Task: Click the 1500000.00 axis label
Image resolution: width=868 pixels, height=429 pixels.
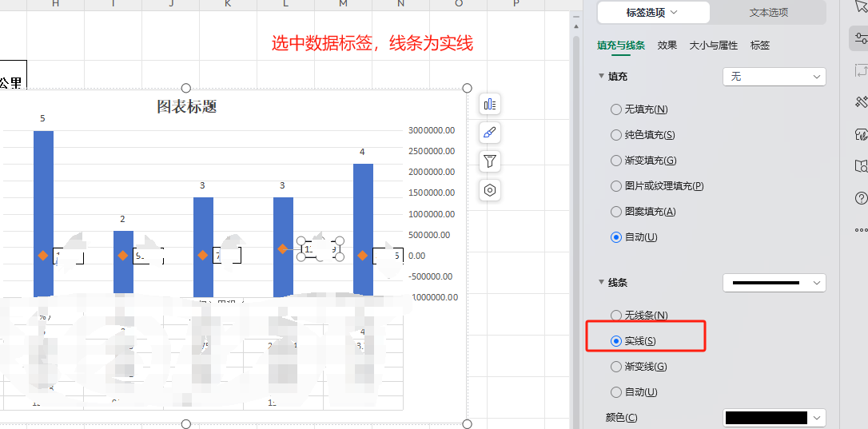Action: 432,193
